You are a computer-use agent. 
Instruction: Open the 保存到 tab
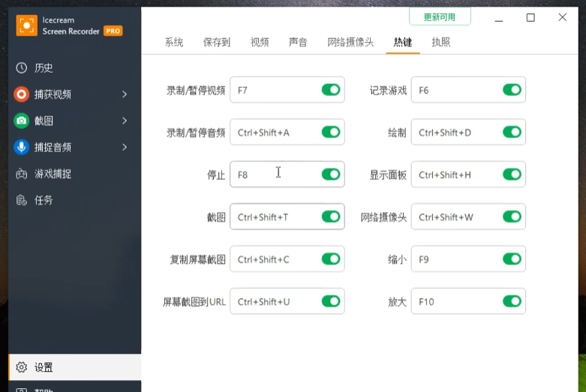point(217,42)
